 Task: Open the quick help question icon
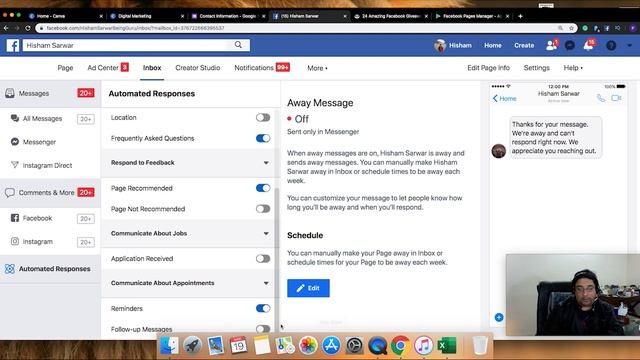(x=611, y=45)
